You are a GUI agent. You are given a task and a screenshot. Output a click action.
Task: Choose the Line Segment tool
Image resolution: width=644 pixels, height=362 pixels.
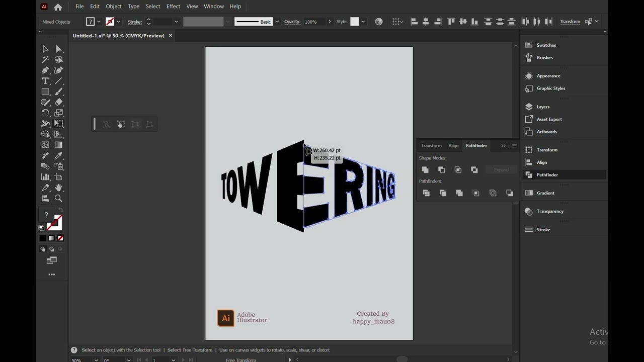point(58,81)
